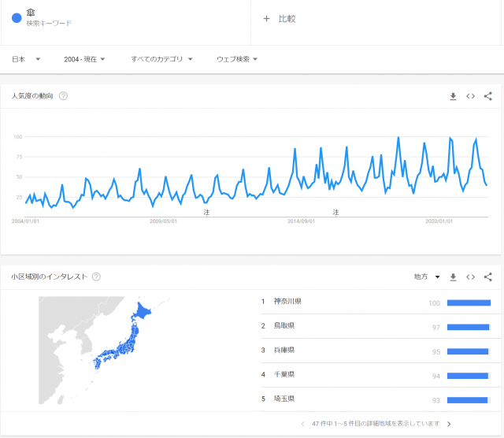
Task: Open embed code for 小区域別のインタレスト
Action: 470,277
